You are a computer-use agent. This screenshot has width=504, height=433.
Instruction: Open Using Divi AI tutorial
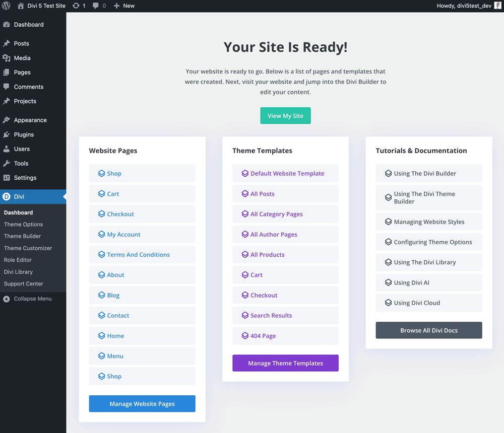pos(429,282)
